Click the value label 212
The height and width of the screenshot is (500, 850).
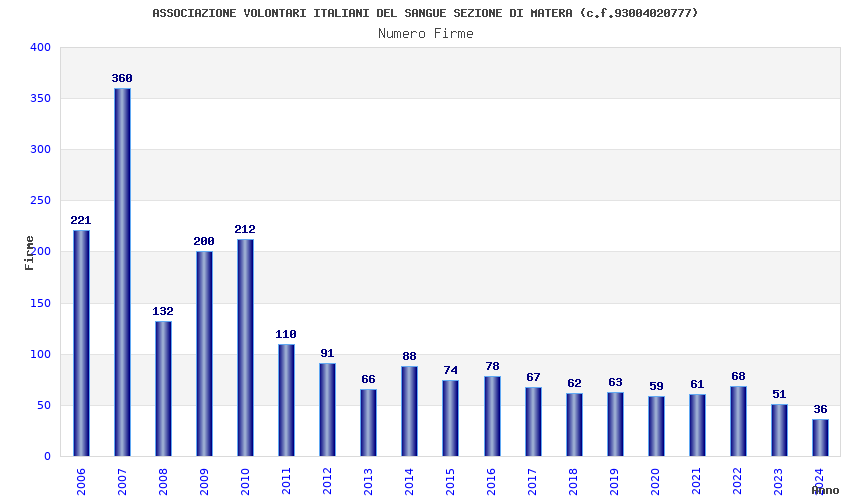(245, 229)
